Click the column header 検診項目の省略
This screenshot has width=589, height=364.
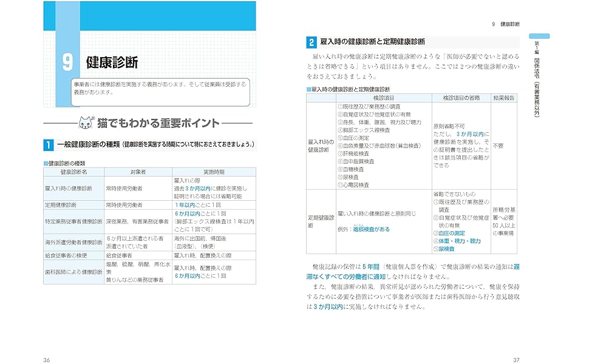pos(461,98)
